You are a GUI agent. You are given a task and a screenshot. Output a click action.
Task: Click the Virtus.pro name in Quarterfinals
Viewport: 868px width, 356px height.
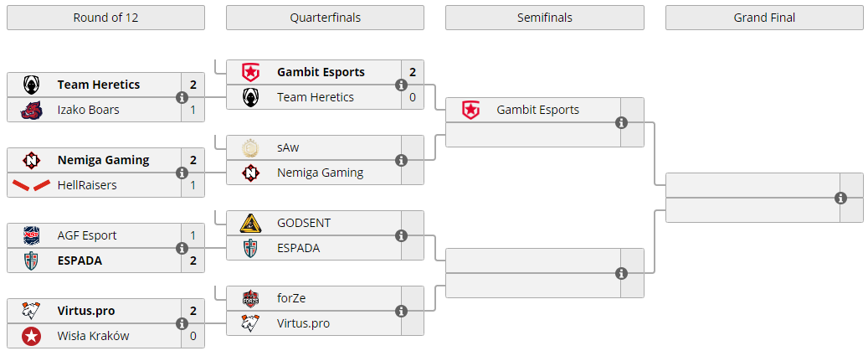click(303, 323)
